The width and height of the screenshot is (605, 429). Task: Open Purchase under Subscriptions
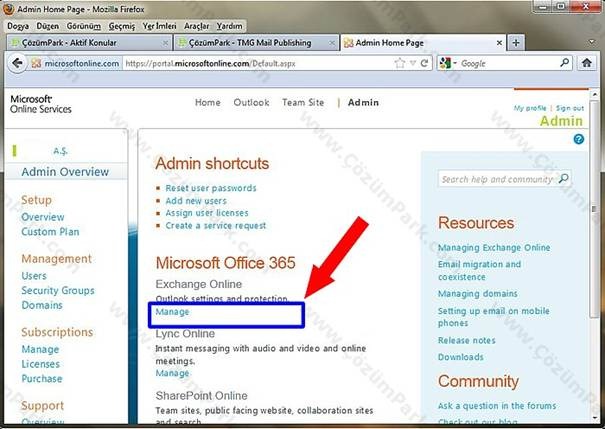(42, 379)
